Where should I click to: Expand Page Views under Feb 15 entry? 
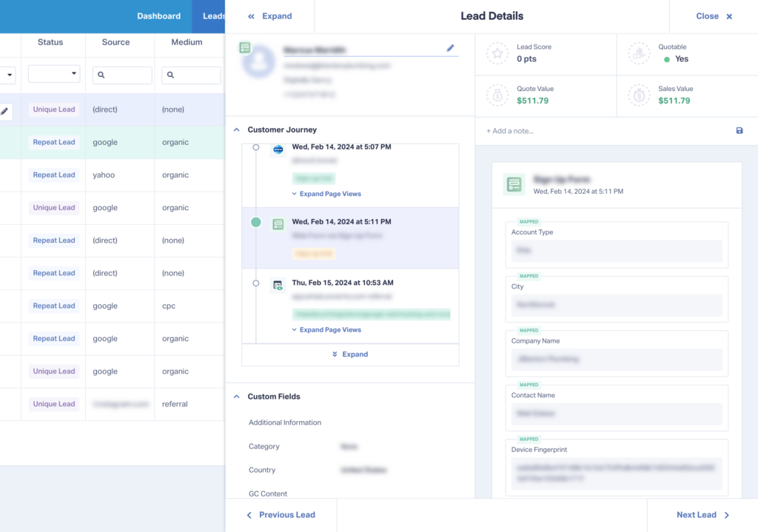pos(326,329)
